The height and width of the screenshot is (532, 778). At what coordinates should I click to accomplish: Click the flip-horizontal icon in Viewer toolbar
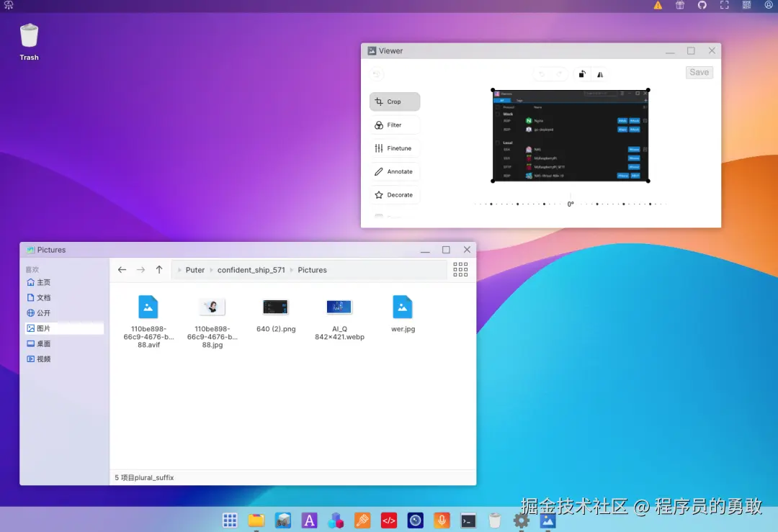coord(600,74)
